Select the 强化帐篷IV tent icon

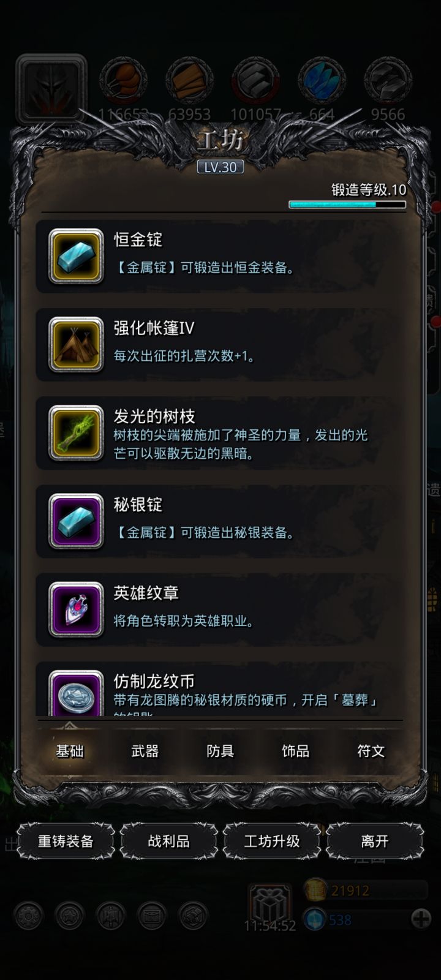click(76, 344)
